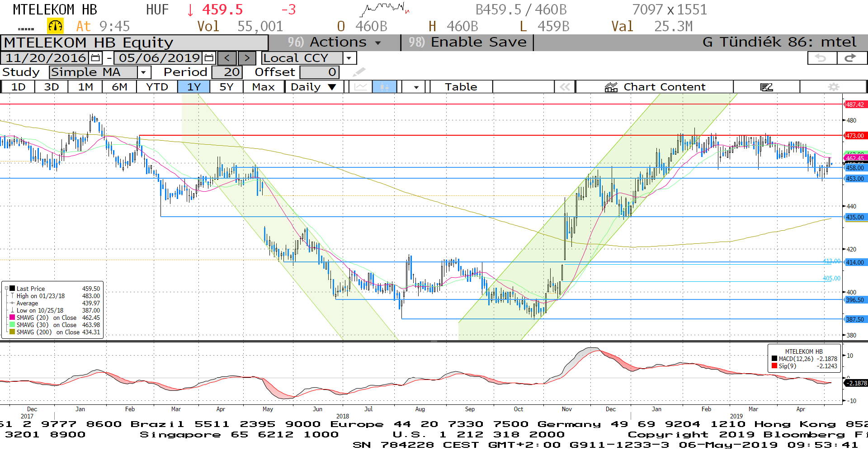The image size is (868, 470).
Task: Click the olive SMAVG (200) color swatch
Action: tap(12, 332)
